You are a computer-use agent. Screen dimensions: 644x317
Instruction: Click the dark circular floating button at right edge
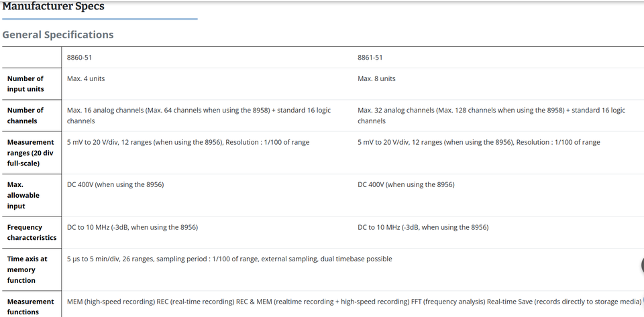click(x=643, y=265)
